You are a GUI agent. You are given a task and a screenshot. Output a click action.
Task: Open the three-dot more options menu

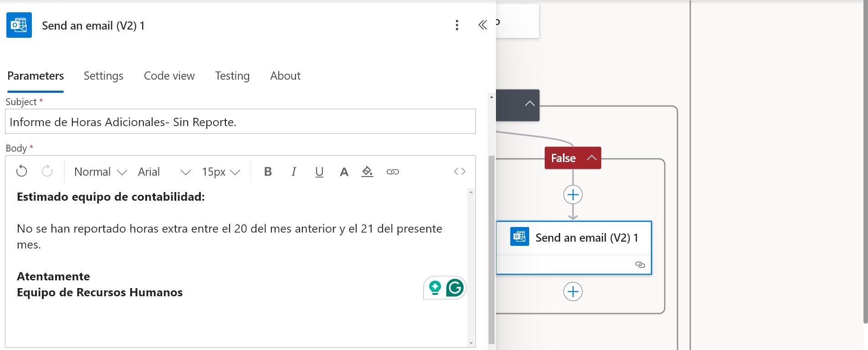coord(457,25)
